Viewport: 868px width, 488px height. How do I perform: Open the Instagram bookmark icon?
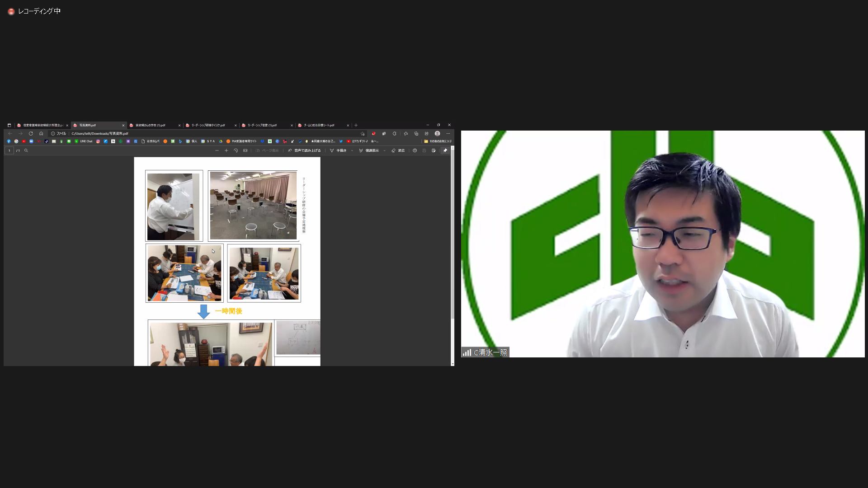(98, 141)
